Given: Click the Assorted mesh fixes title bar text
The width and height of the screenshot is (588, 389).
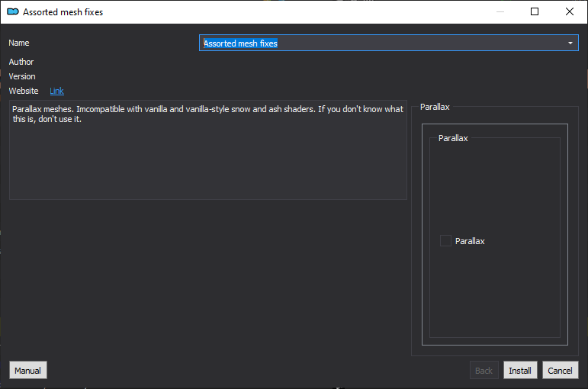Looking at the screenshot, I should coord(63,12).
